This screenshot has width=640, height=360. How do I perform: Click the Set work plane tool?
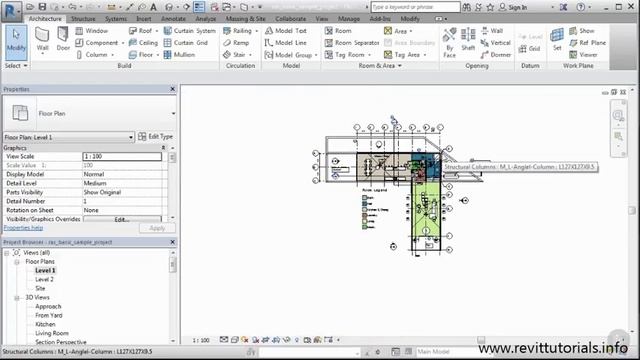click(557, 40)
